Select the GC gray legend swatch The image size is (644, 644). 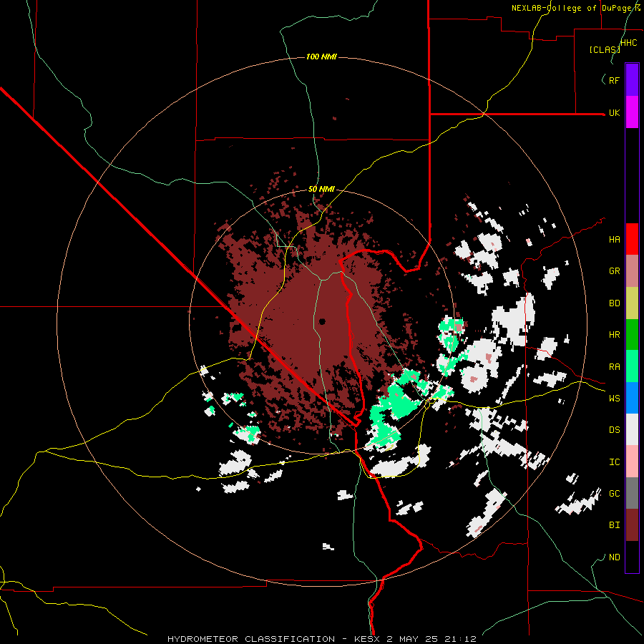pyautogui.click(x=632, y=493)
